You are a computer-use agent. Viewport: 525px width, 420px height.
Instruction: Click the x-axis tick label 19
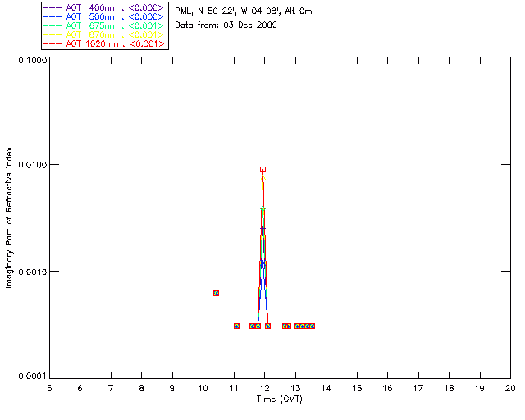pyautogui.click(x=480, y=388)
